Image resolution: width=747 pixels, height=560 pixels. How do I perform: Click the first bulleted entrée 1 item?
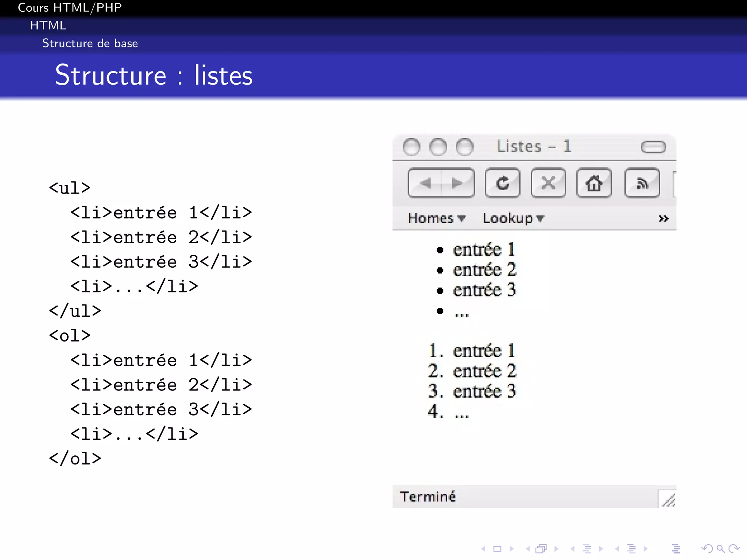pyautogui.click(x=476, y=250)
